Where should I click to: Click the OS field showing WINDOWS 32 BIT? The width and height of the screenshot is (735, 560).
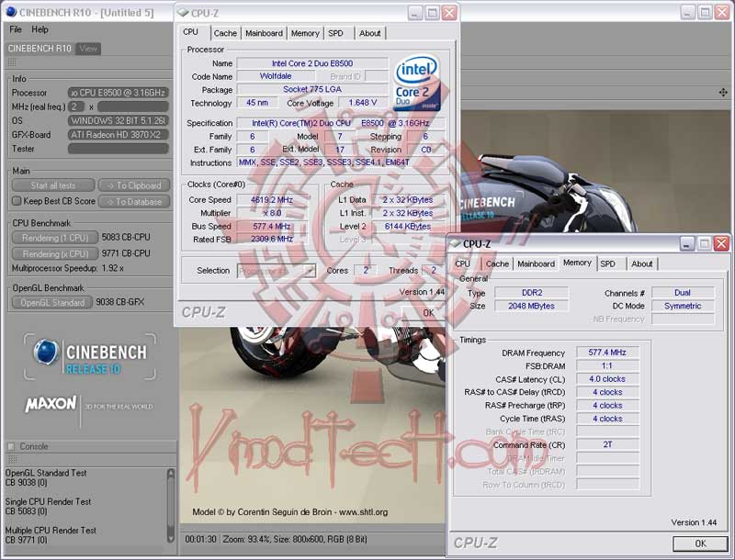pos(119,121)
